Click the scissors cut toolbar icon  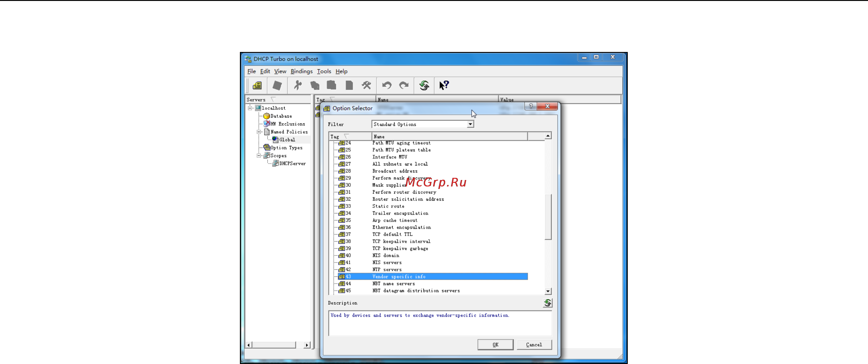point(297,86)
